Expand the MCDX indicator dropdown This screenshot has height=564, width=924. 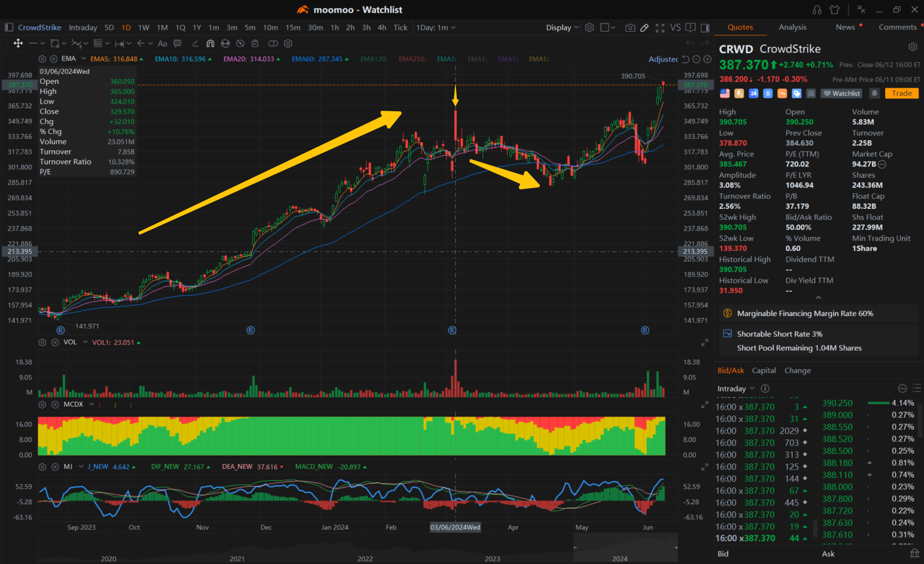tap(92, 405)
